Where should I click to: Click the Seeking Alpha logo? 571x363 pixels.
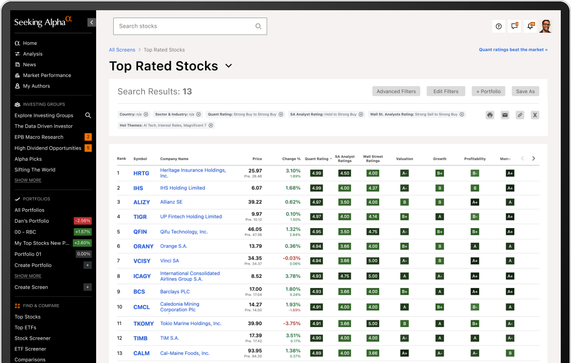click(x=43, y=21)
